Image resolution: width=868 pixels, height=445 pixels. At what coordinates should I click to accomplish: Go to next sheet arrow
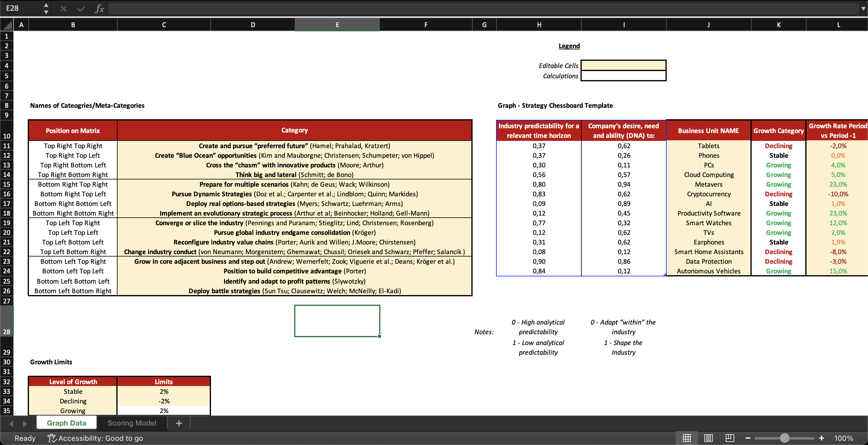click(x=25, y=423)
